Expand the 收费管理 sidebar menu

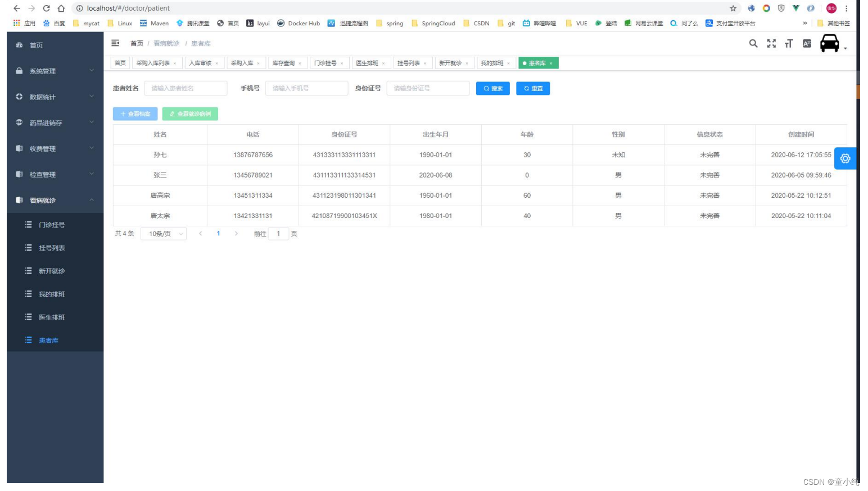pyautogui.click(x=55, y=148)
